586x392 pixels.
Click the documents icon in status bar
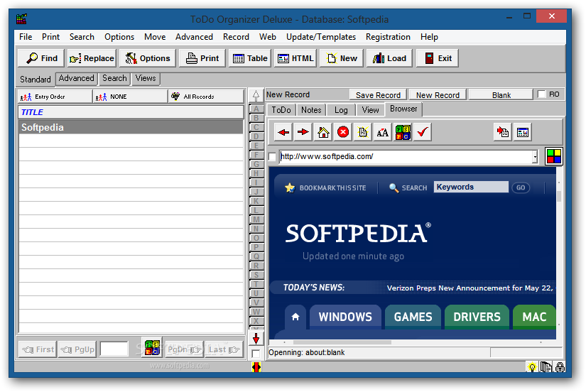[546, 367]
